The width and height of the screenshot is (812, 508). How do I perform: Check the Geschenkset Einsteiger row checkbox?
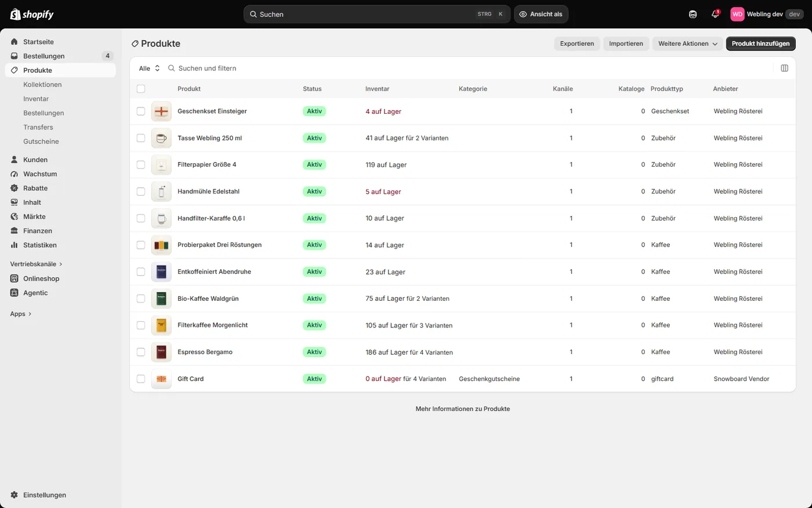tap(141, 111)
